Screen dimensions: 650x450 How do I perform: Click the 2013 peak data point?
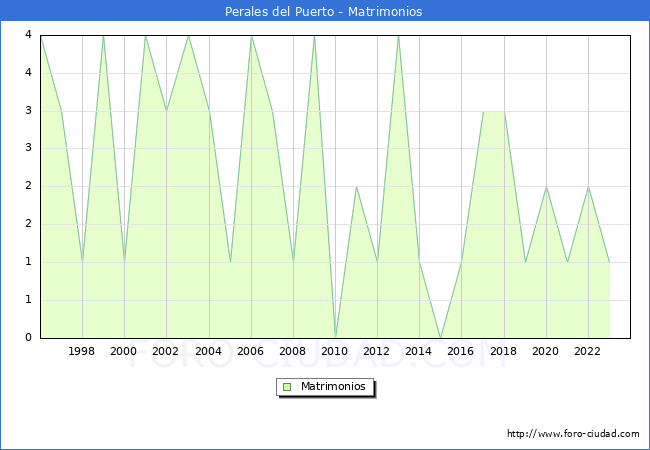[x=398, y=36]
